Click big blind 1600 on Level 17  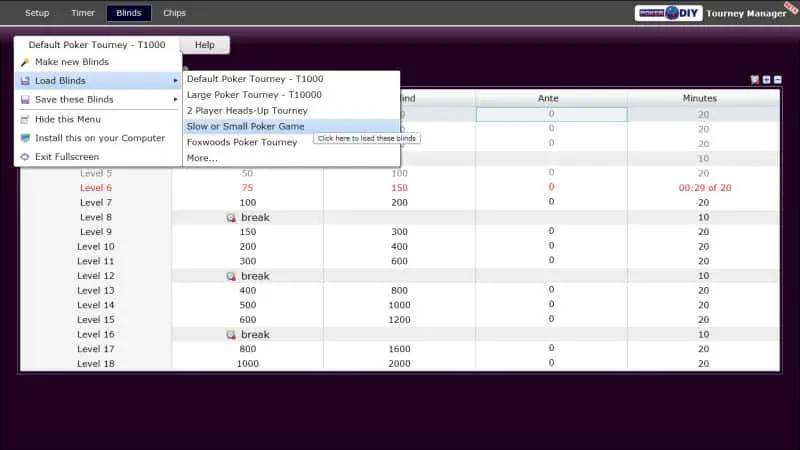pos(399,349)
